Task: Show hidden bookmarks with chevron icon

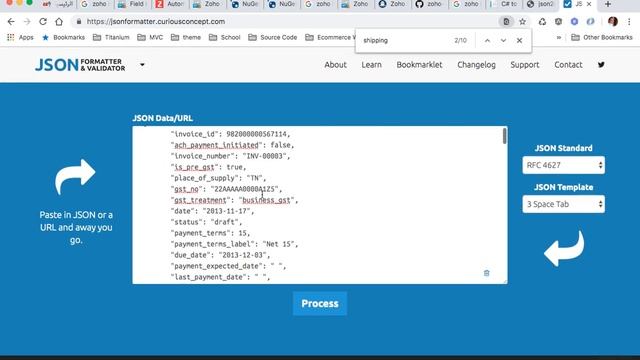Action: tap(559, 38)
